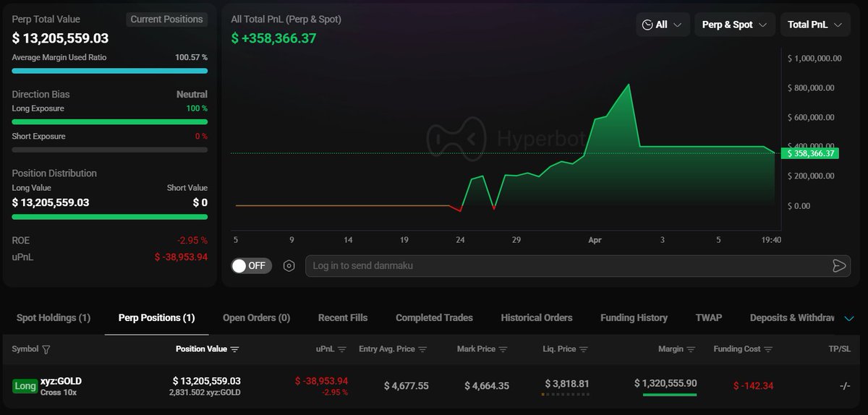Sort by Liq. Price column icon
The image size is (868, 415).
click(x=584, y=349)
